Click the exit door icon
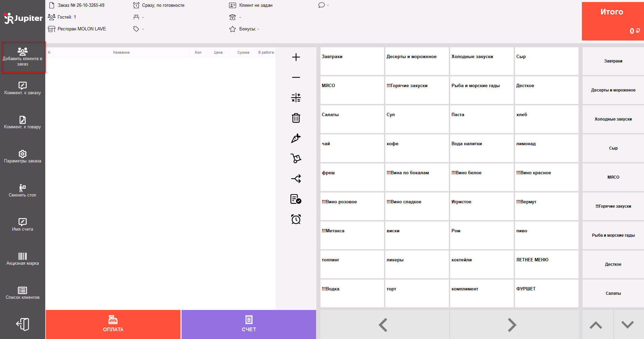644x339 pixels. pos(23,324)
